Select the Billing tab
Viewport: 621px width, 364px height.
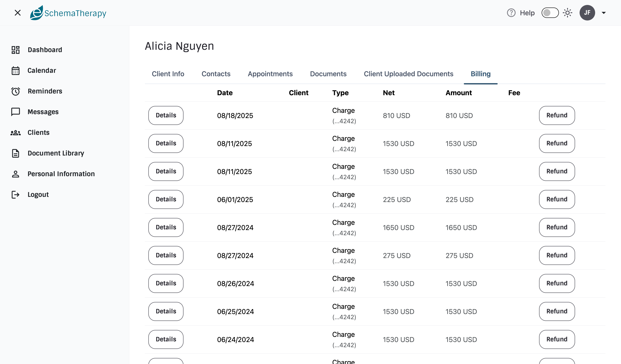481,74
